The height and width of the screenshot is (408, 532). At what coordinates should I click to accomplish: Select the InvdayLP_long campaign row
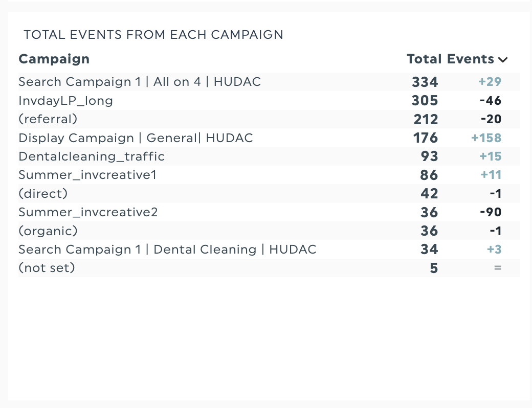point(65,101)
